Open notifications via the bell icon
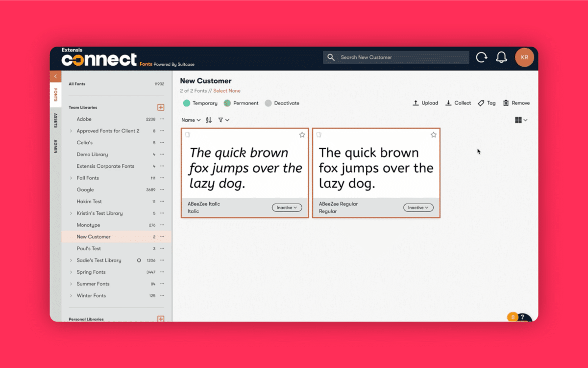Viewport: 588px width, 368px height. pyautogui.click(x=501, y=57)
